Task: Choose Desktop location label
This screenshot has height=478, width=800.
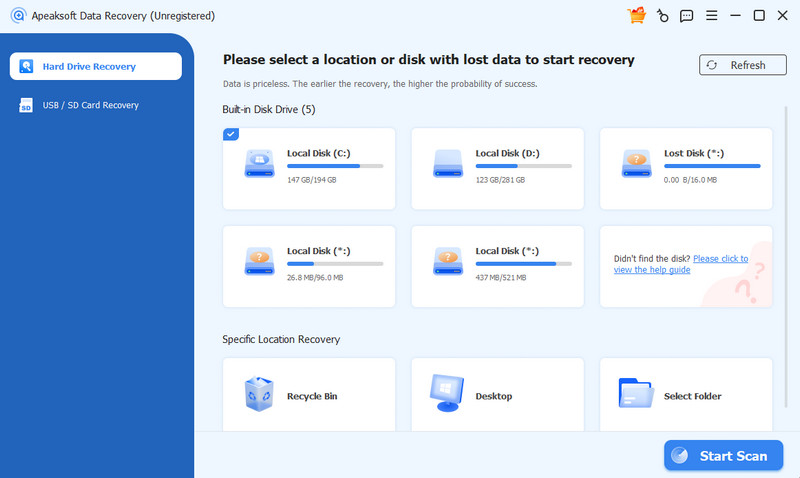Action: click(x=494, y=396)
